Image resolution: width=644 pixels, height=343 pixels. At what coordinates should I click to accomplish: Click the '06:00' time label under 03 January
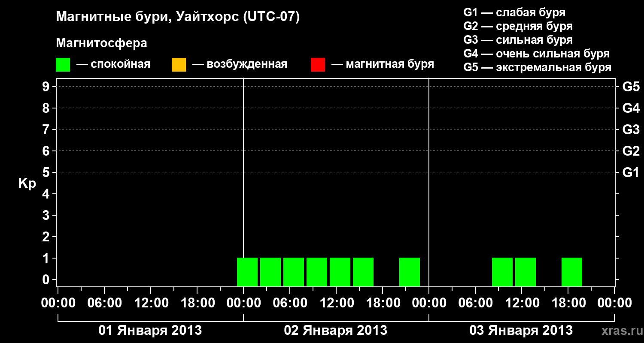click(475, 303)
